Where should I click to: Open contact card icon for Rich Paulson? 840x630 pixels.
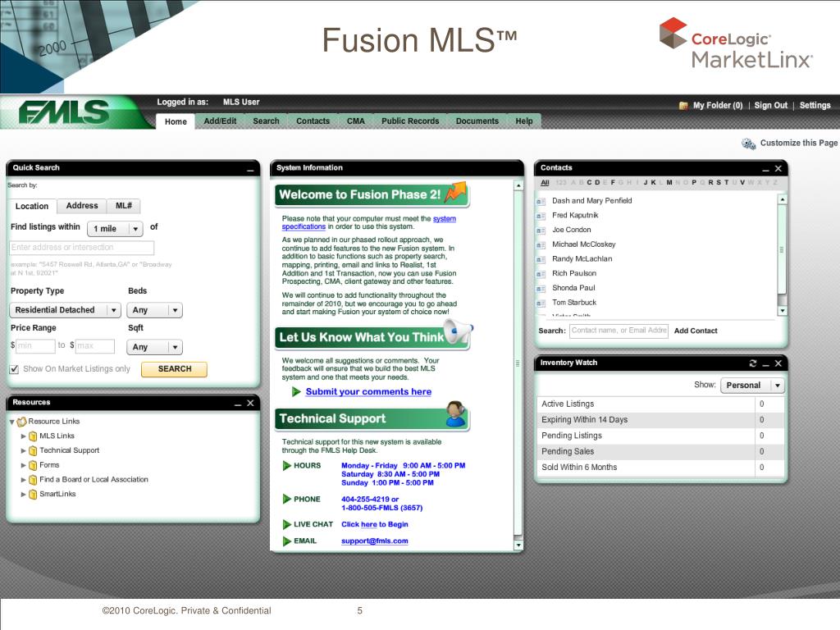click(x=541, y=274)
